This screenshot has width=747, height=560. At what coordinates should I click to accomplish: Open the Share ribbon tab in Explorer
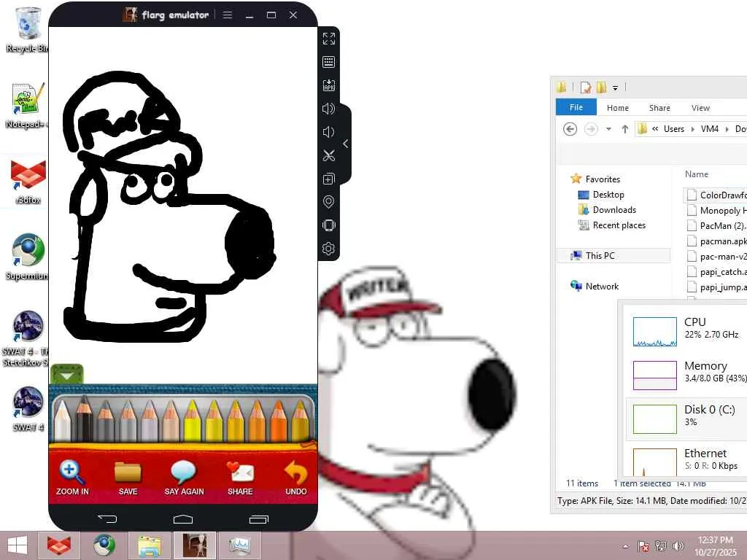(659, 108)
